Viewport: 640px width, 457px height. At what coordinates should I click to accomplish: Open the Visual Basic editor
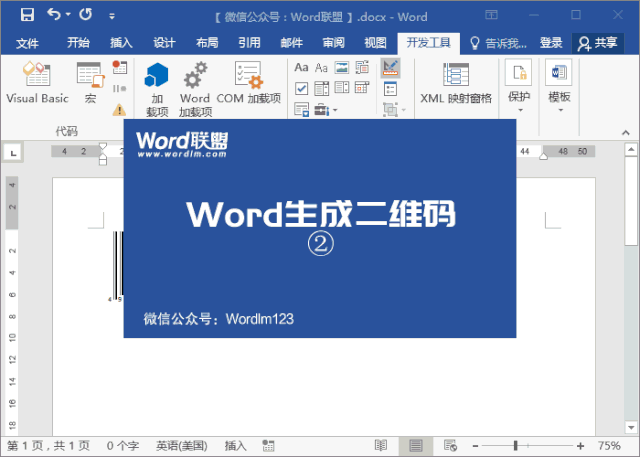point(37,82)
